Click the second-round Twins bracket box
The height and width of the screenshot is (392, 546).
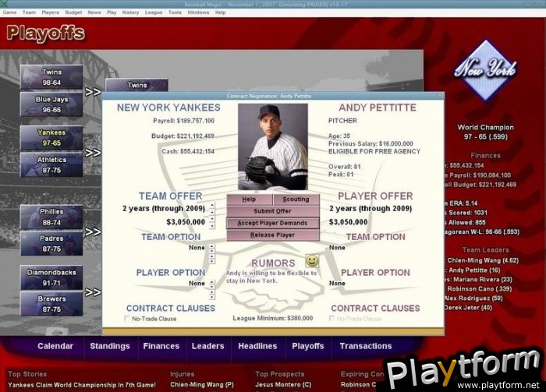tap(136, 85)
